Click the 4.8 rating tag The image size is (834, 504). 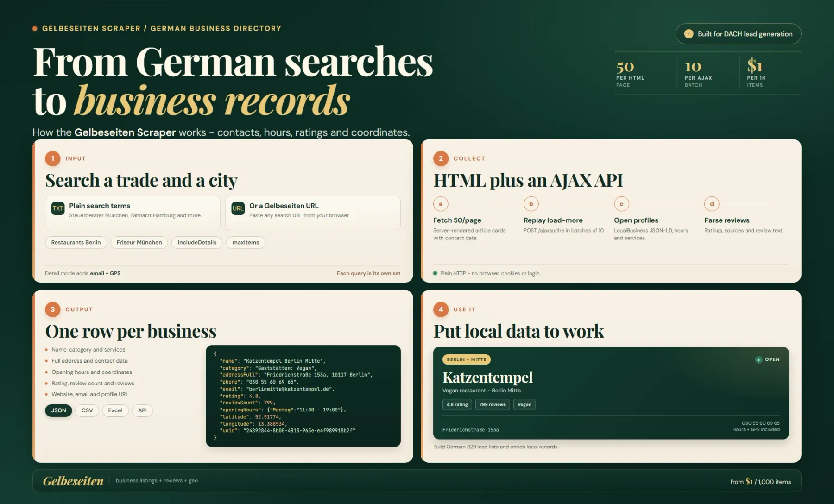click(457, 404)
